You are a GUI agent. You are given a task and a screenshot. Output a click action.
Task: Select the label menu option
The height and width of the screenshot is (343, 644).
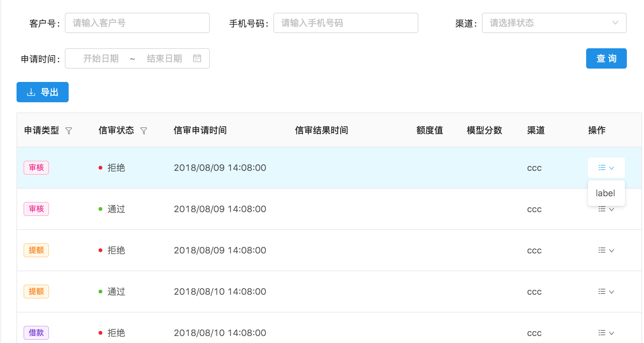pos(606,193)
